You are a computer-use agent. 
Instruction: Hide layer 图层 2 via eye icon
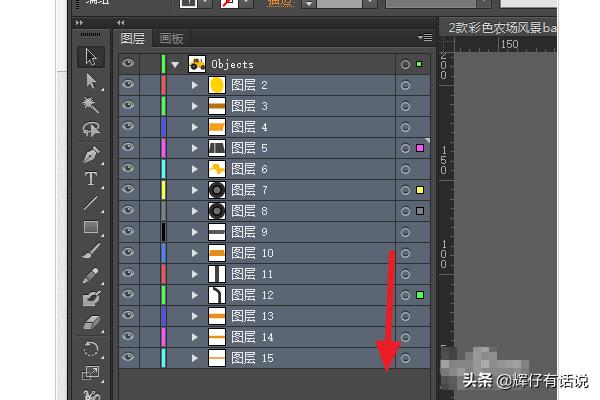click(128, 86)
